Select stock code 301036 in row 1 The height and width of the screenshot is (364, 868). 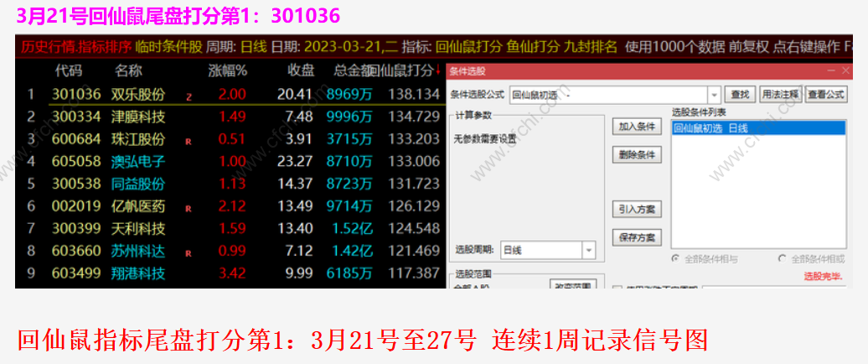pyautogui.click(x=76, y=94)
